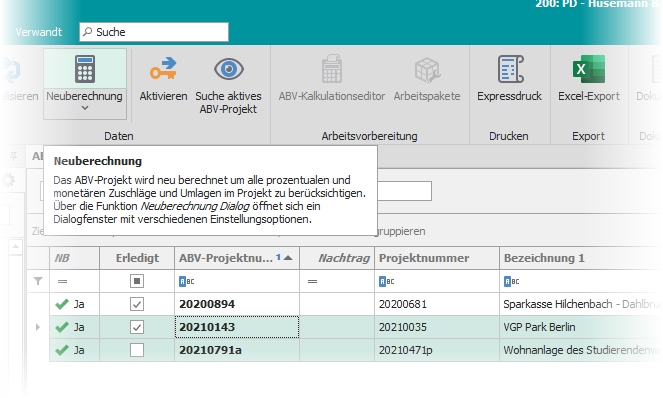Open NB filter equals operator

63,281
